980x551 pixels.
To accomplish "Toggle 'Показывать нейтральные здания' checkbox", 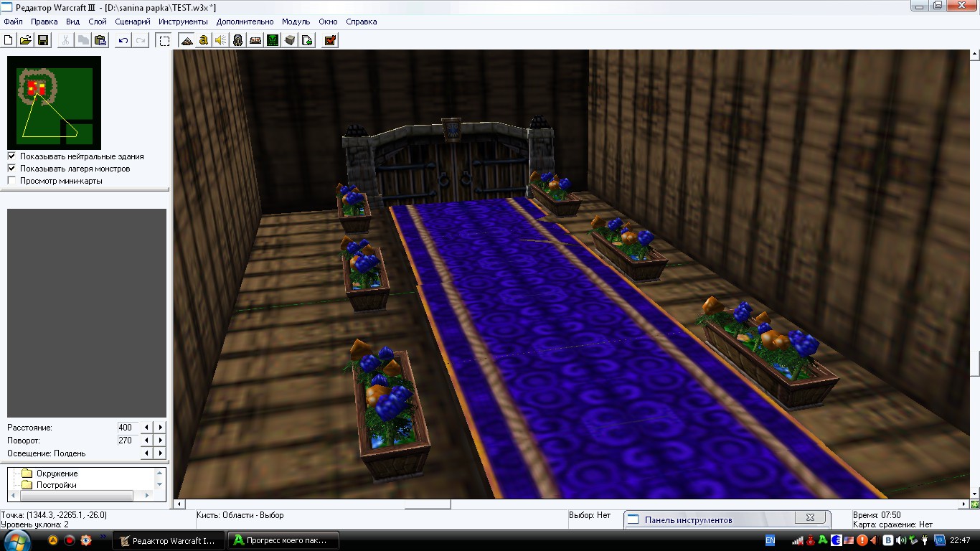I will click(11, 156).
